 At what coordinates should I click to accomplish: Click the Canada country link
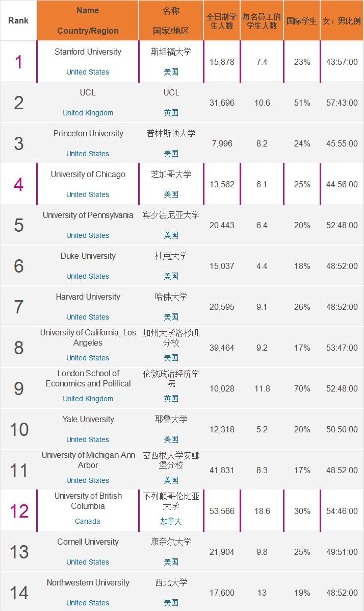(x=88, y=521)
